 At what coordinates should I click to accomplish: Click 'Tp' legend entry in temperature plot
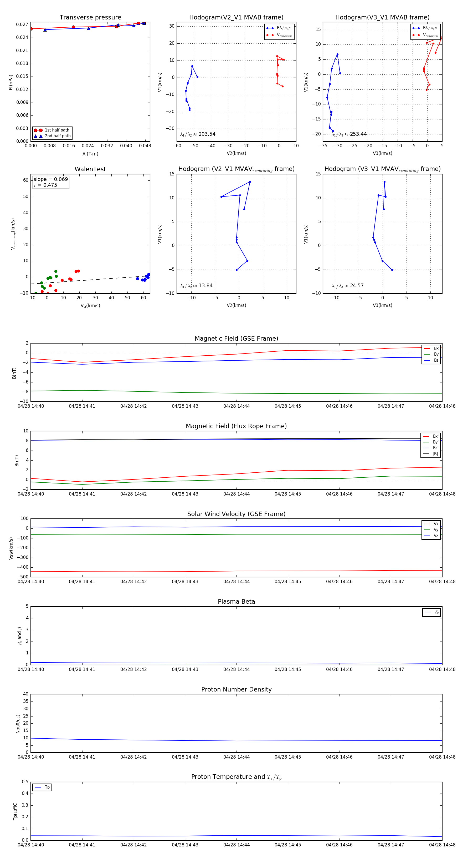pyautogui.click(x=42, y=788)
